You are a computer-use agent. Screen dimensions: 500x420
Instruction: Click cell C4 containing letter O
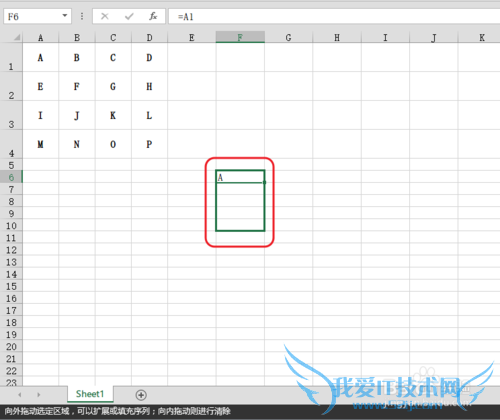tap(113, 144)
